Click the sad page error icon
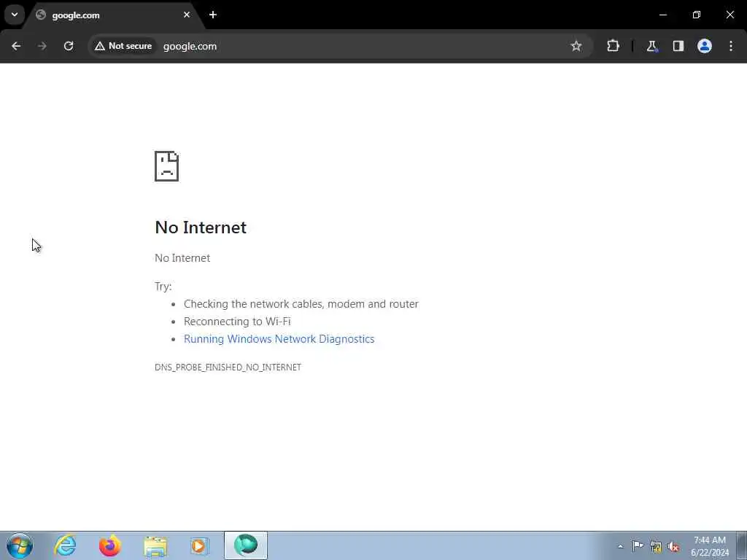 (167, 166)
